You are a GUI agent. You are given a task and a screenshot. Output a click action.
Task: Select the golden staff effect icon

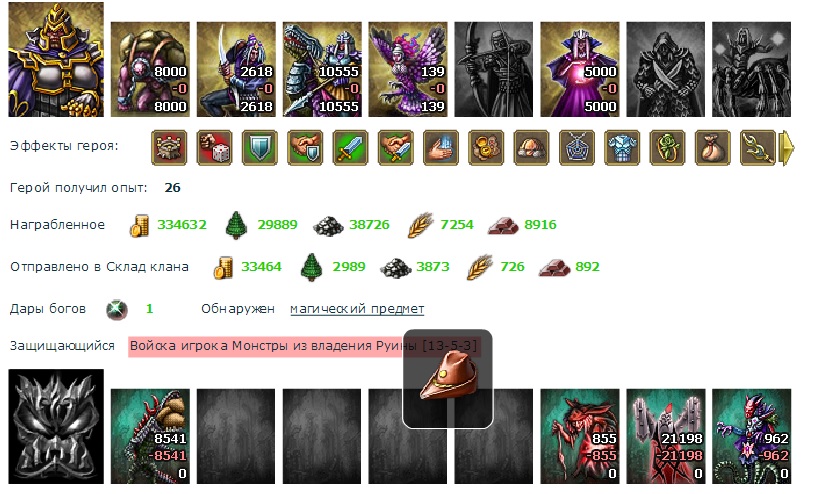point(758,148)
